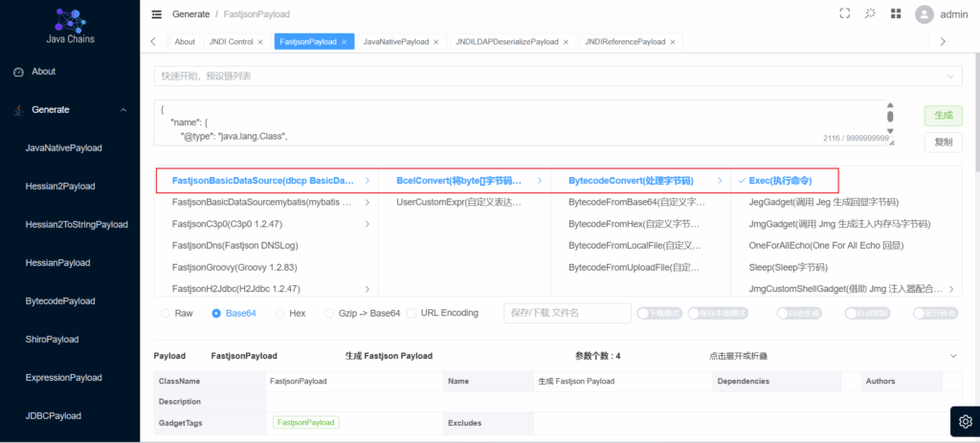This screenshot has width=980, height=443.
Task: Close the JavaNativePayload tab
Action: click(x=436, y=42)
